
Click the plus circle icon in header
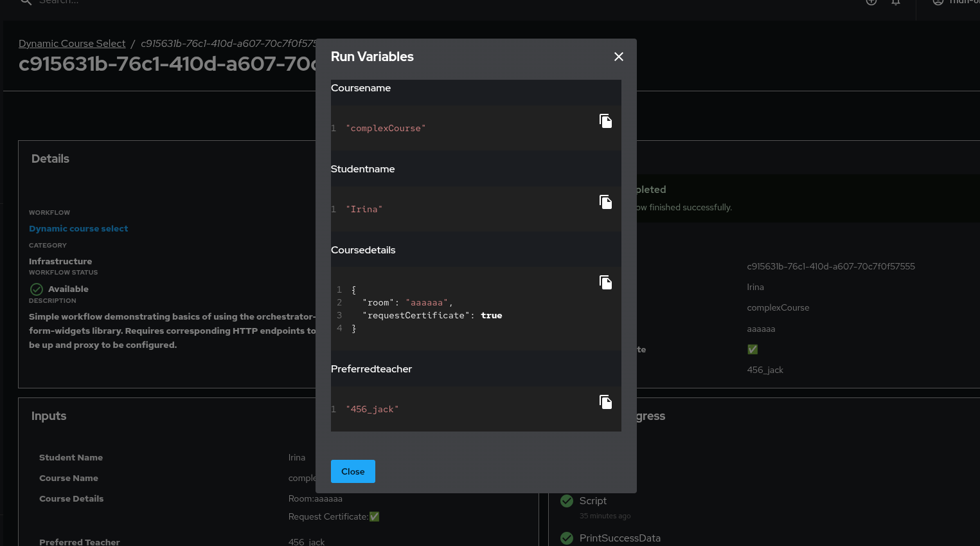pyautogui.click(x=871, y=2)
